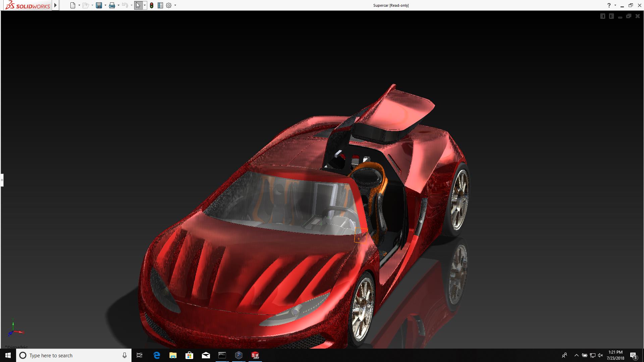Click the orange triad handle on car
644x362 pixels.
pos(359,238)
